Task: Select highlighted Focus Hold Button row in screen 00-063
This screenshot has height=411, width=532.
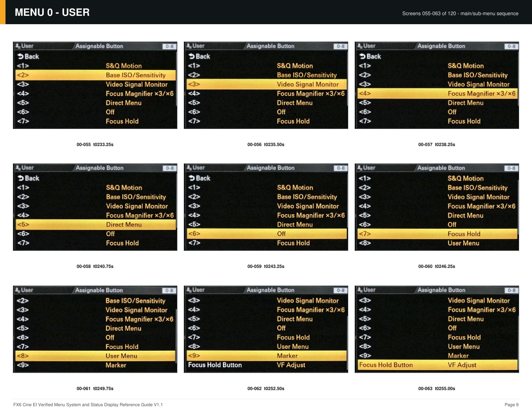Action: tap(437, 365)
